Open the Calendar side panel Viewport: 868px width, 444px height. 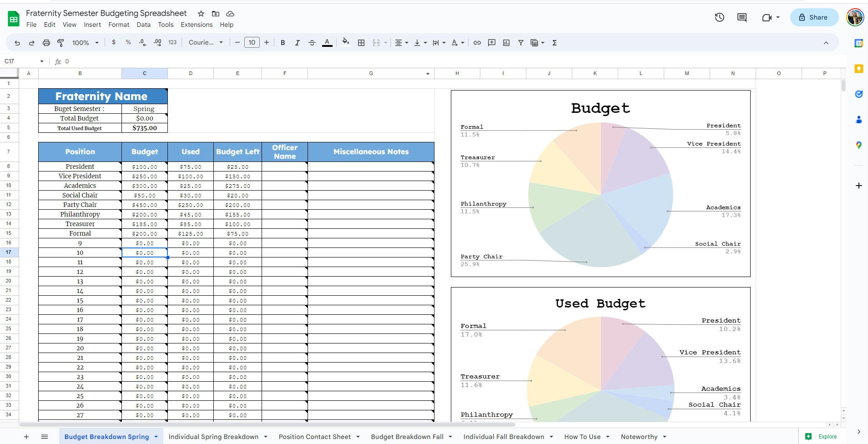(x=858, y=43)
